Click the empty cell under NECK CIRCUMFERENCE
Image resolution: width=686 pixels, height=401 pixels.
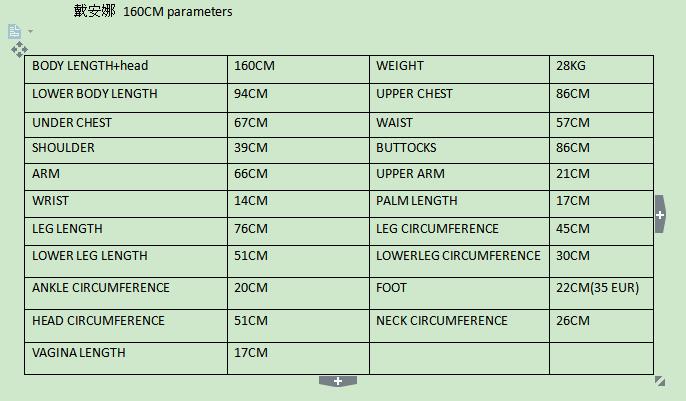(459, 358)
